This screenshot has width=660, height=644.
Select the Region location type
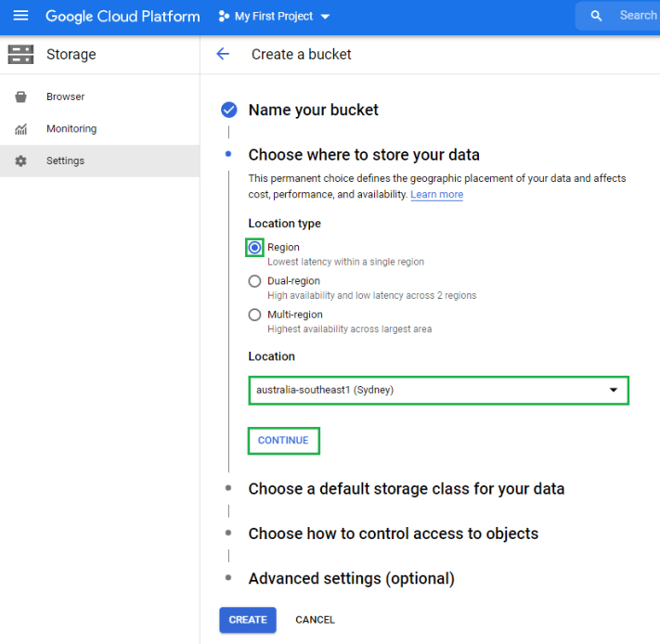tap(255, 248)
